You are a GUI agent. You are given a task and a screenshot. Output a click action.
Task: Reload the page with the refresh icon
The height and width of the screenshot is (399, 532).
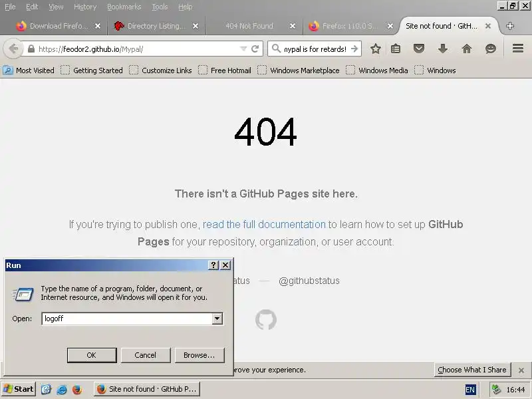point(255,49)
